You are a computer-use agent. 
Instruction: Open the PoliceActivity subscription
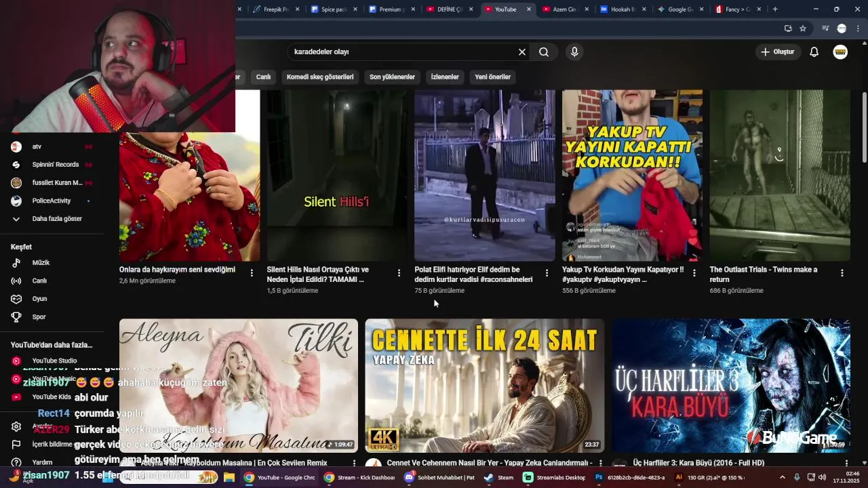(52, 201)
